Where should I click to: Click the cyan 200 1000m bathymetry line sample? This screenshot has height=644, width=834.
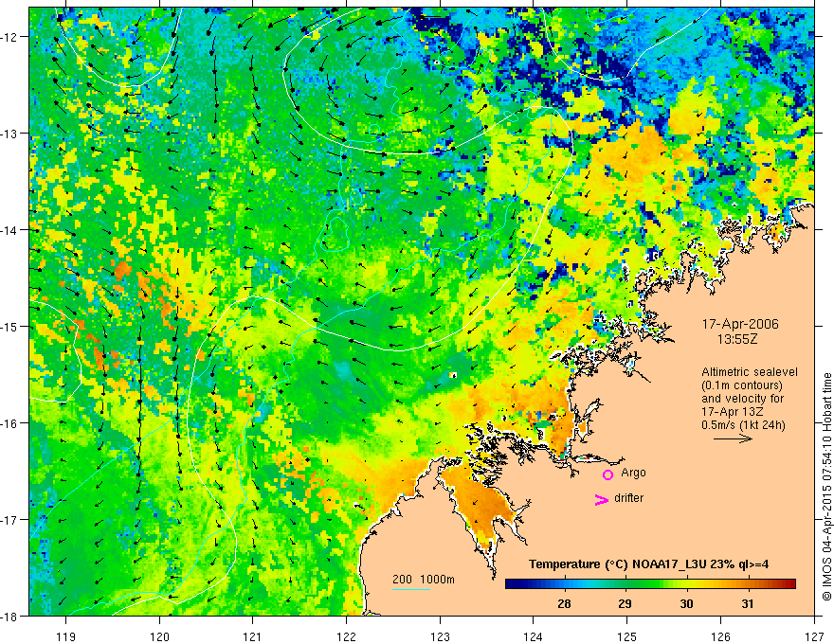[411, 589]
